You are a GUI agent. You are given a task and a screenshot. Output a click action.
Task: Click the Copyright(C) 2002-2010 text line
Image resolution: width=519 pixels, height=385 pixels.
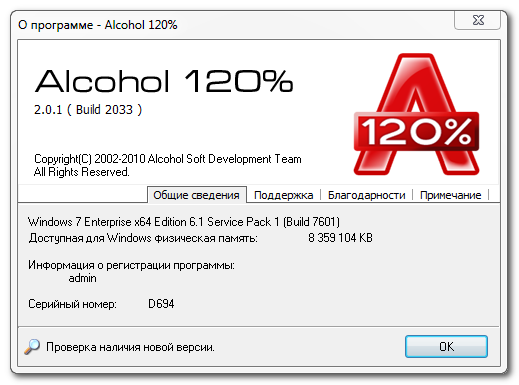coord(168,159)
